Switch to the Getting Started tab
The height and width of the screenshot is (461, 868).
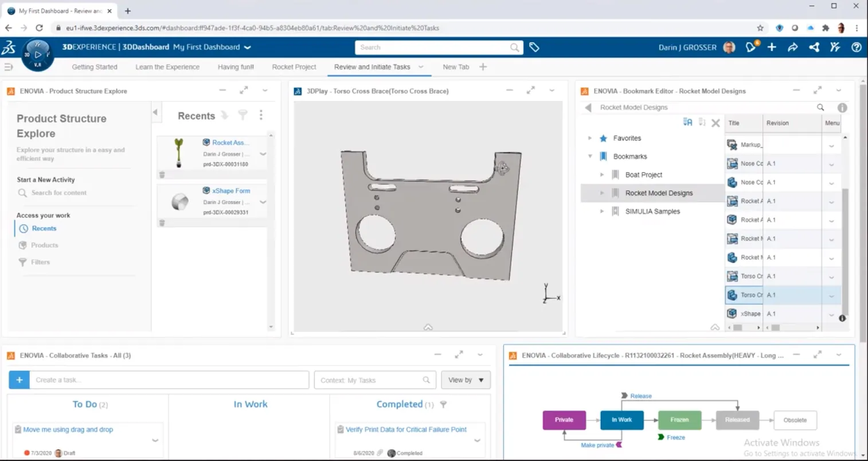coord(95,67)
